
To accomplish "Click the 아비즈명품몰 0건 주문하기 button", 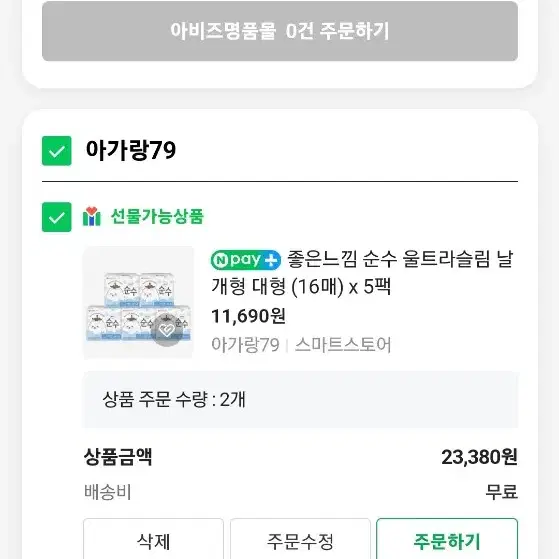I will [280, 31].
